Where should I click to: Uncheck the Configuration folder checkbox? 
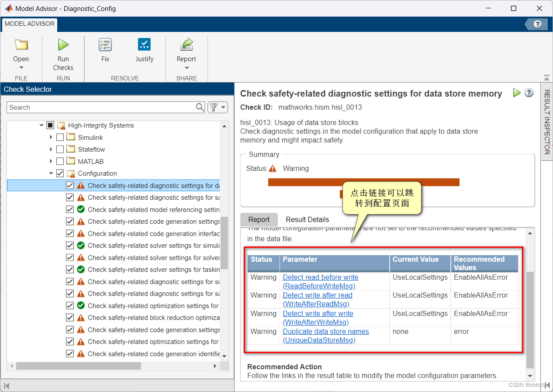click(60, 173)
